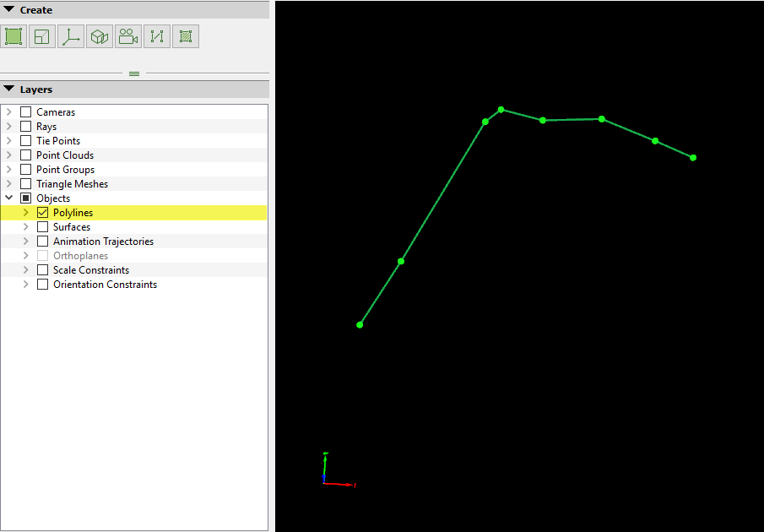Click the animation camera creation icon
This screenshot has height=532, width=764.
point(127,36)
